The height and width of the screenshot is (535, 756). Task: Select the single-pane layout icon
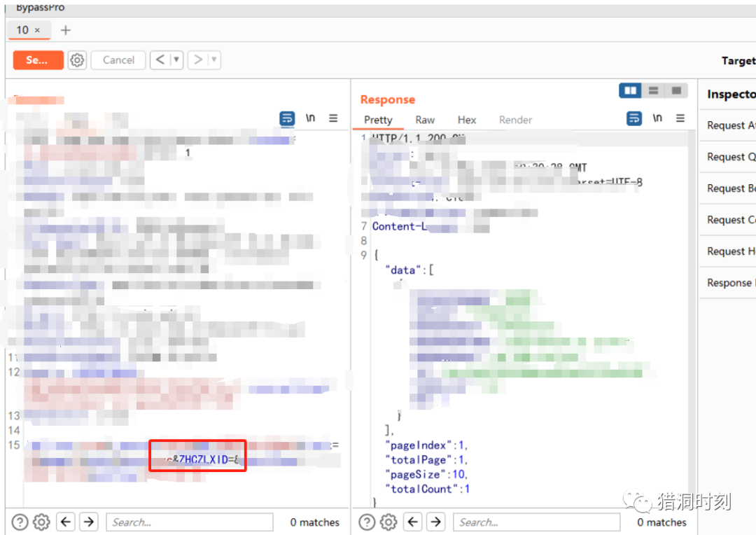click(675, 90)
